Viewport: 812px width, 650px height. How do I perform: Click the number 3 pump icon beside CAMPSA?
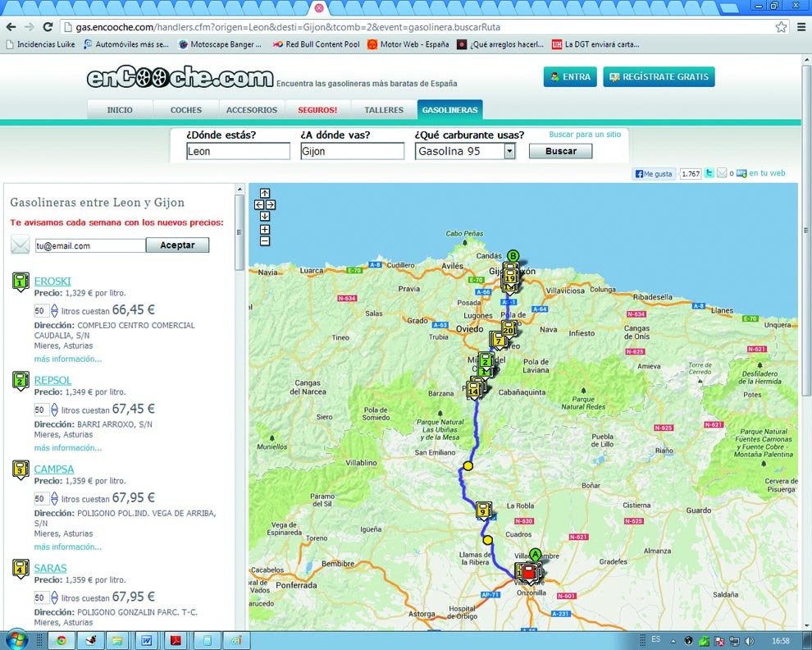[x=21, y=470]
